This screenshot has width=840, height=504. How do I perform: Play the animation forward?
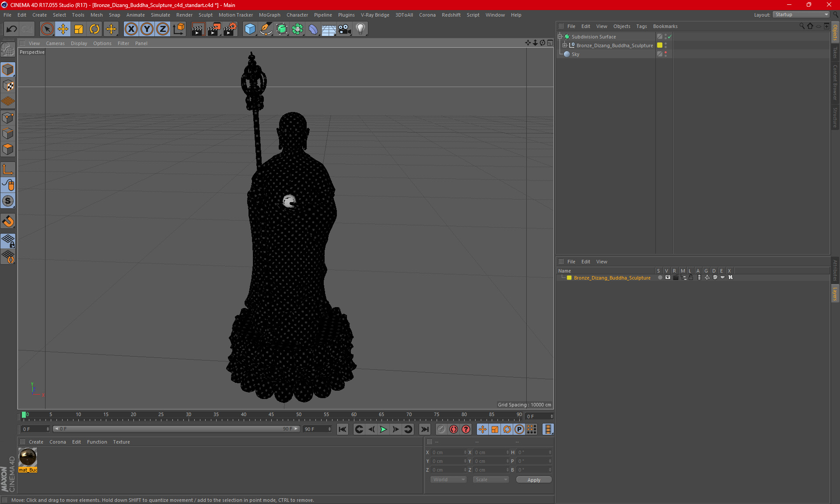point(383,429)
